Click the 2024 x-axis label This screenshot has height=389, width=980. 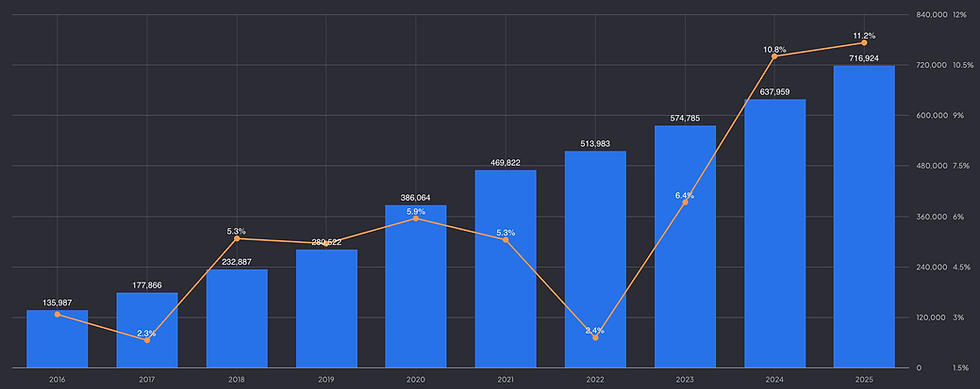pyautogui.click(x=775, y=380)
